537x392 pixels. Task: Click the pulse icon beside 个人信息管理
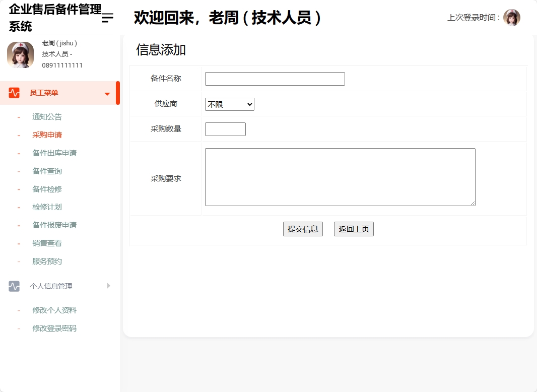pos(14,286)
